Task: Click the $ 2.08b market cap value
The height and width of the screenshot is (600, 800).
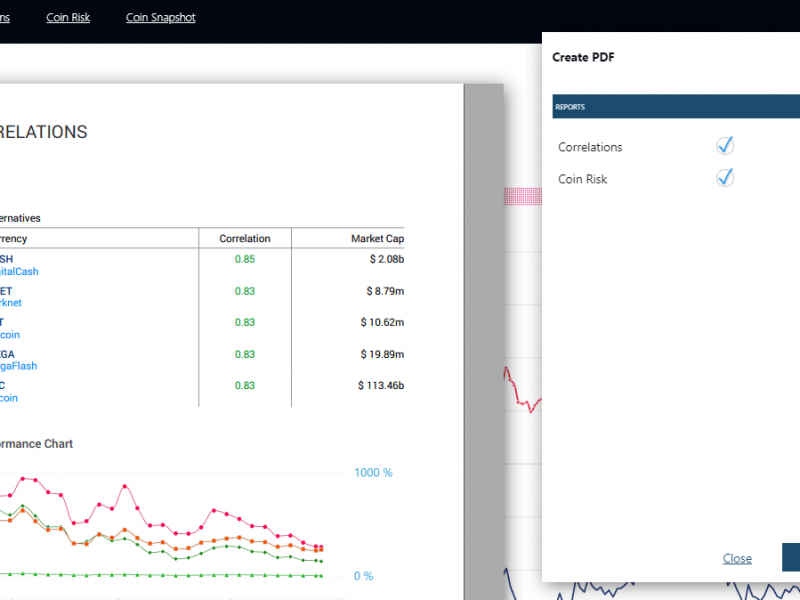Action: point(385,259)
